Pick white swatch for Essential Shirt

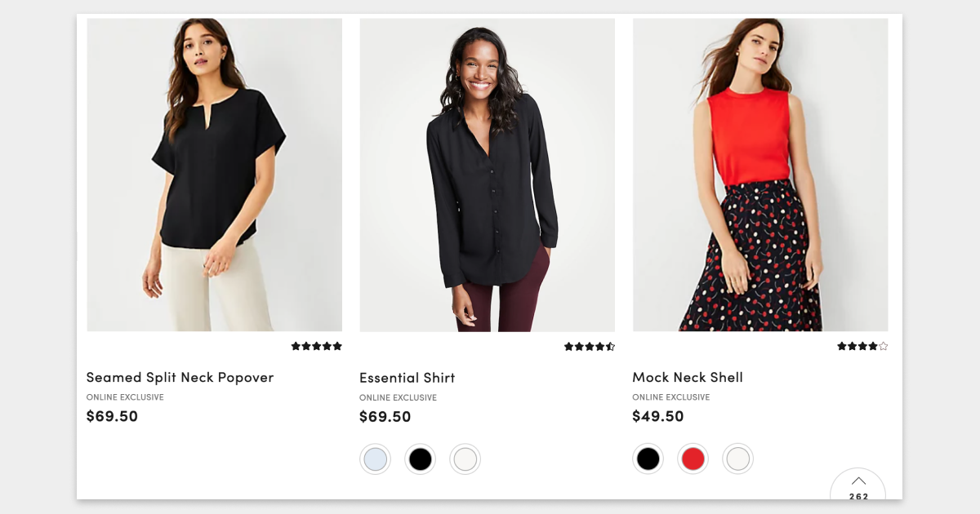(x=465, y=459)
